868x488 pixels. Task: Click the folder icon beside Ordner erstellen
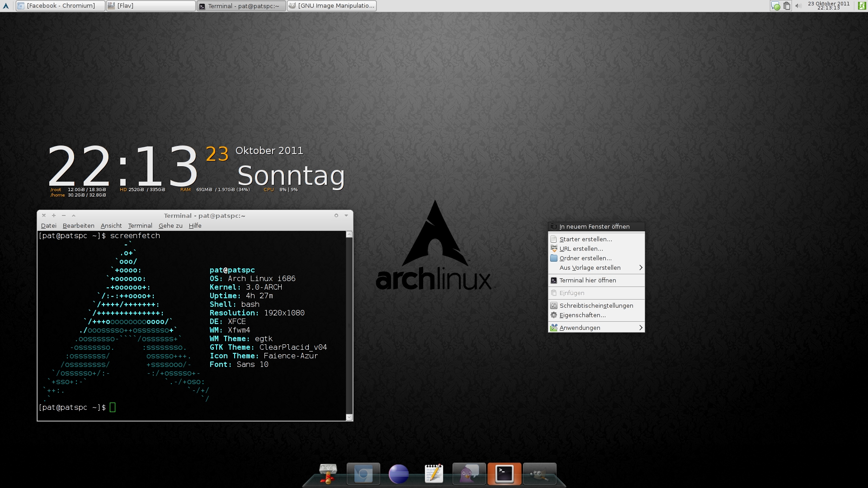(x=554, y=258)
